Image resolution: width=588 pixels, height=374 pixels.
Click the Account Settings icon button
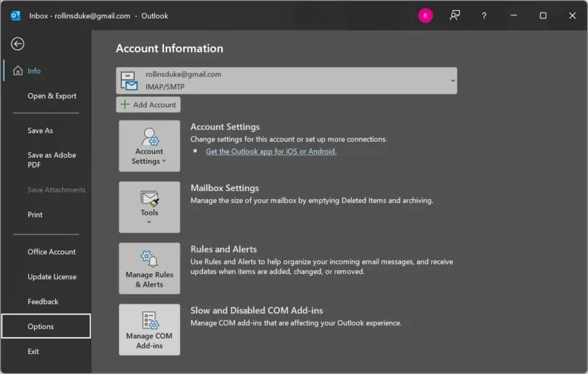tap(149, 146)
